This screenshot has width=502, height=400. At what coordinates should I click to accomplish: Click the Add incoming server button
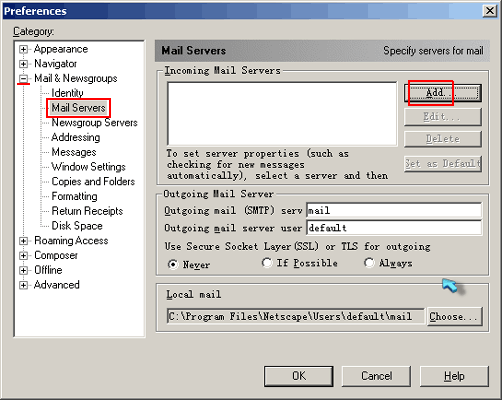click(x=443, y=93)
